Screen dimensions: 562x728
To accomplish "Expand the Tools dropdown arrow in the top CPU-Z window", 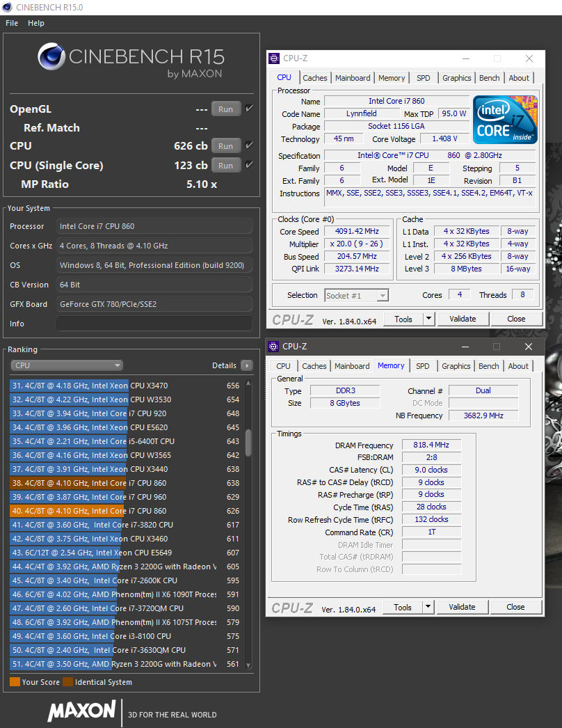I will tap(429, 319).
